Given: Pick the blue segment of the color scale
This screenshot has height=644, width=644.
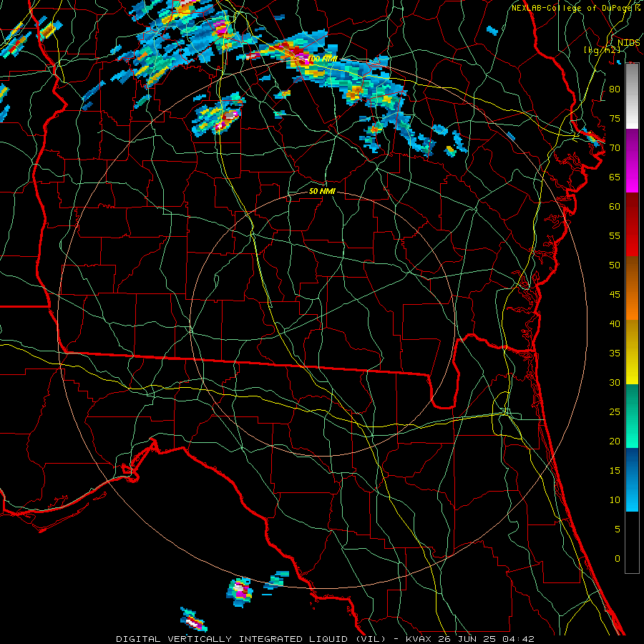Looking at the screenshot, I should coord(632,479).
